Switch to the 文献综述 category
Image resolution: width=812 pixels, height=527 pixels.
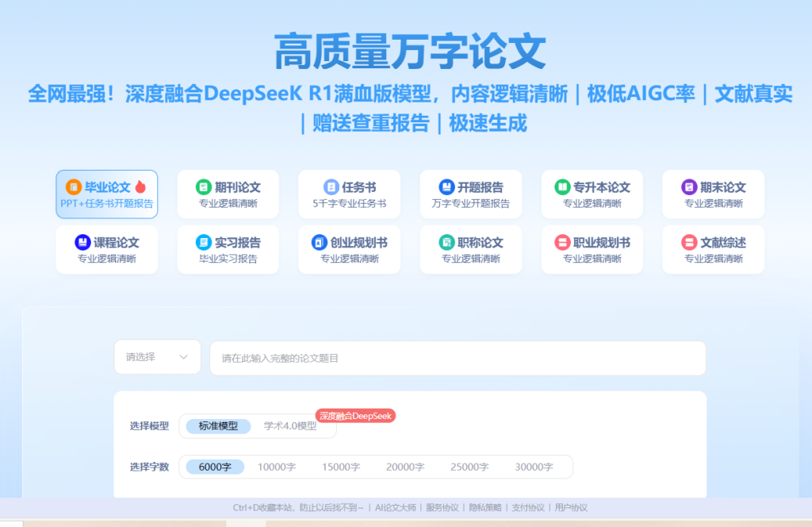pos(714,249)
